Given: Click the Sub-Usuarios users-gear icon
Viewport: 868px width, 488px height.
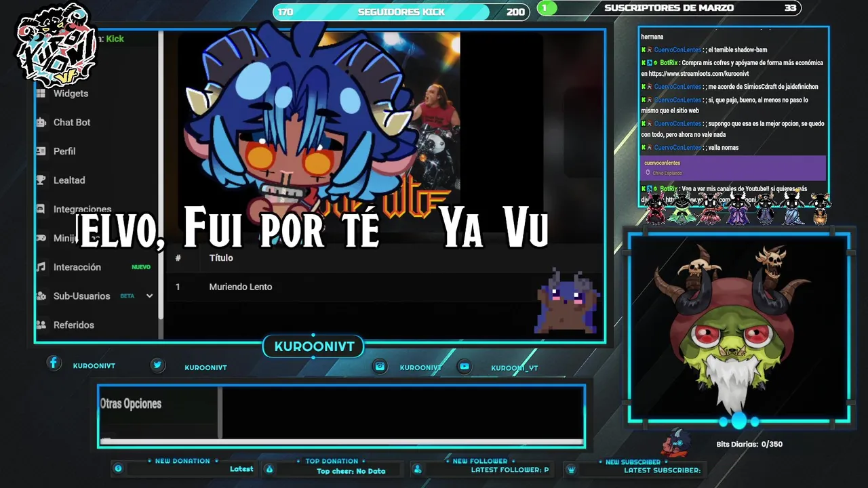Looking at the screenshot, I should coord(41,296).
